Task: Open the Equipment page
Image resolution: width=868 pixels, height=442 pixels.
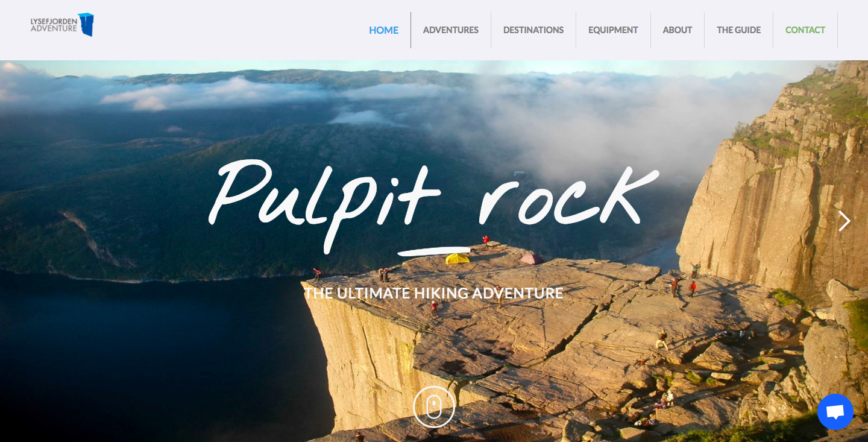Action: pos(613,30)
